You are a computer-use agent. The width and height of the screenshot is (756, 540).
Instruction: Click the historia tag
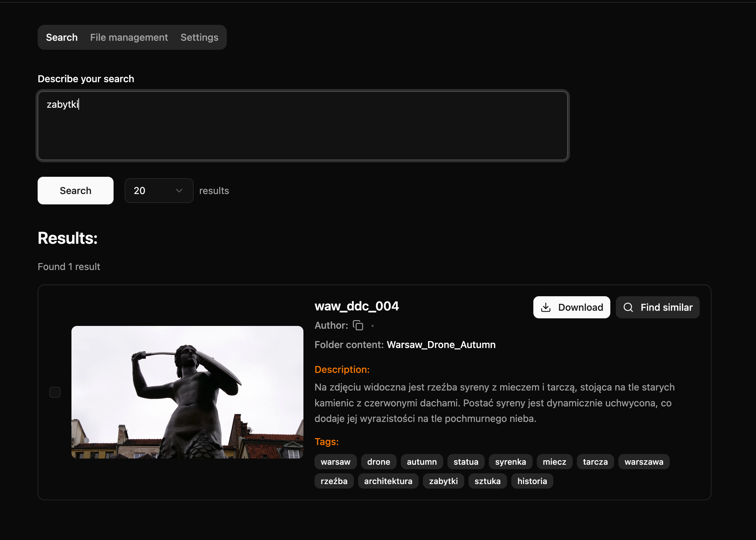click(x=532, y=481)
